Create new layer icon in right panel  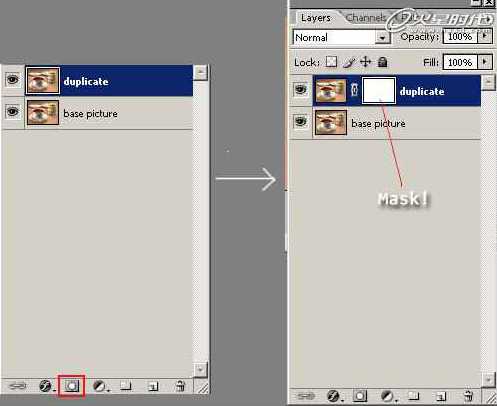(440, 396)
